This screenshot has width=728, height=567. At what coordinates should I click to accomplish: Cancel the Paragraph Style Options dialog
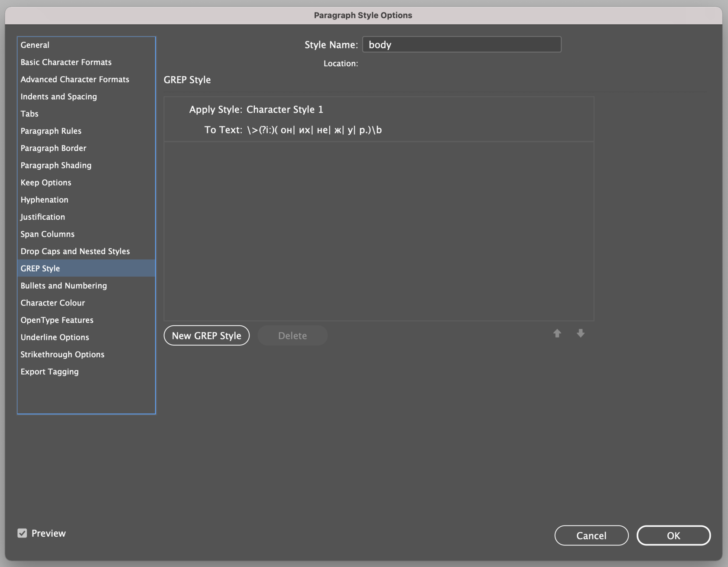(x=591, y=536)
